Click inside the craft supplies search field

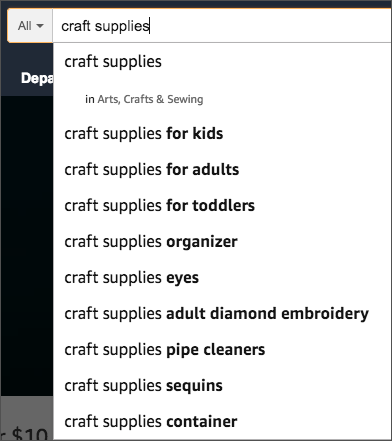click(x=222, y=26)
